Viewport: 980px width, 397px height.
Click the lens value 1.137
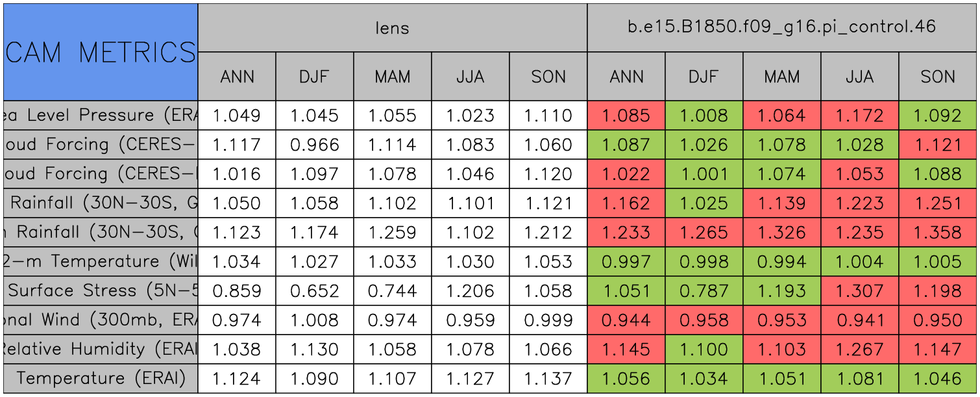[x=548, y=378]
